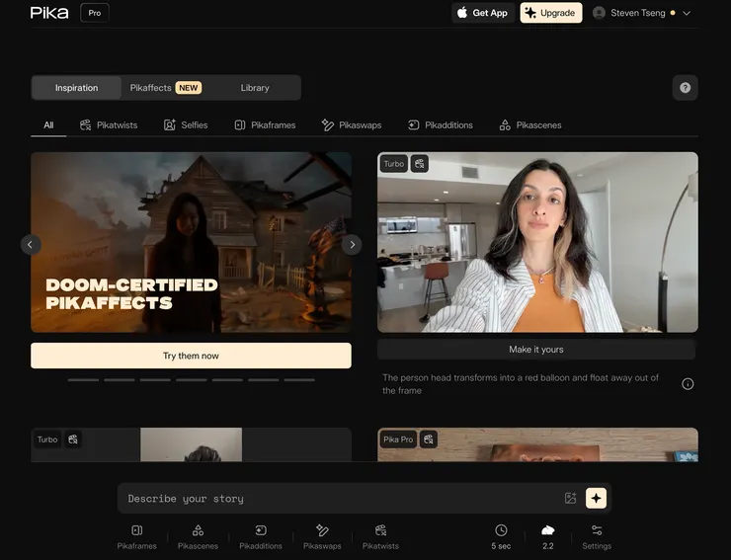The width and height of the screenshot is (731, 560).
Task: Click Make it yours button
Action: [536, 350]
